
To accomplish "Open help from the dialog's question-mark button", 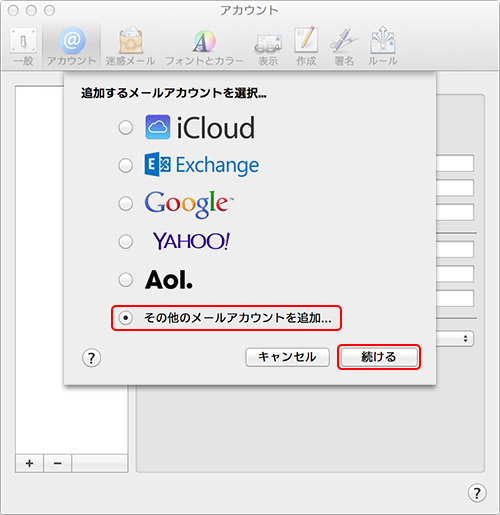I will pos(91,358).
